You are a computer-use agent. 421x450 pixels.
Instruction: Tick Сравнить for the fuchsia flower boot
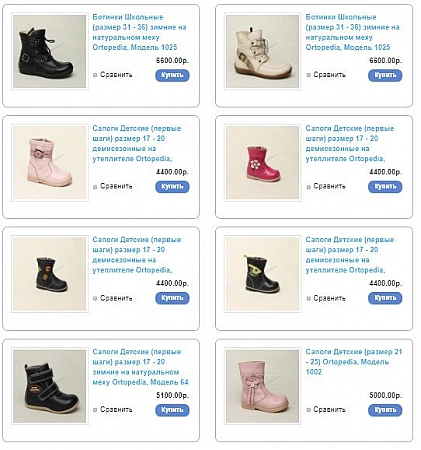click(x=308, y=187)
